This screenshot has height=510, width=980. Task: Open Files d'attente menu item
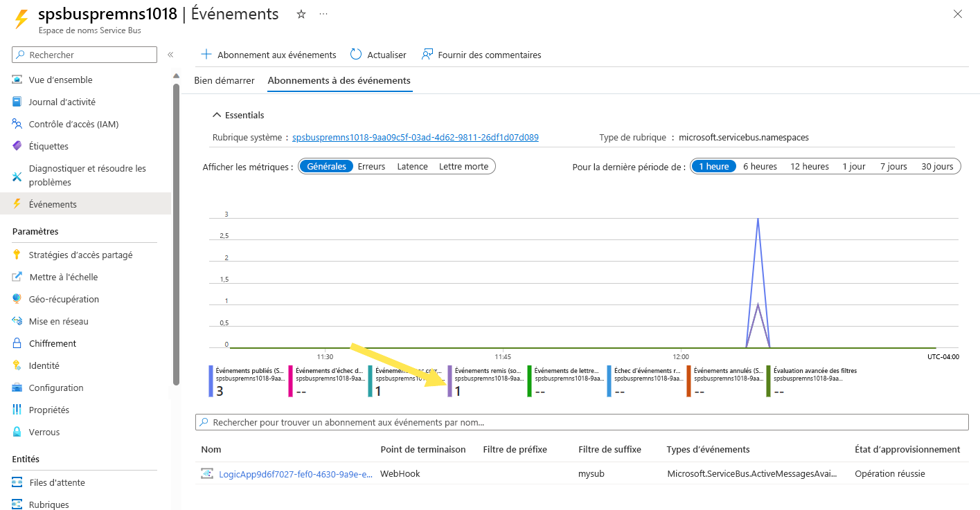pyautogui.click(x=57, y=482)
